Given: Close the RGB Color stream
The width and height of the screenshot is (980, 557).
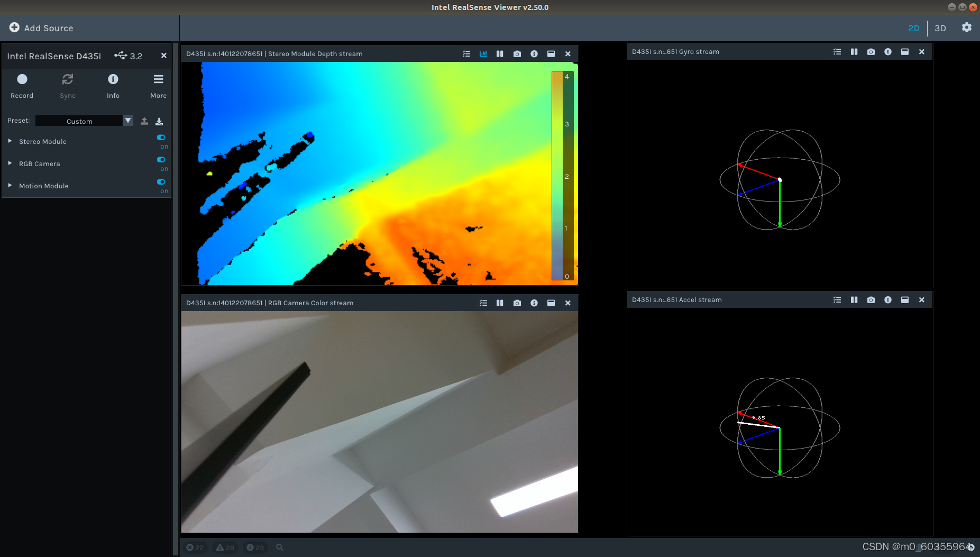Looking at the screenshot, I should (x=568, y=303).
